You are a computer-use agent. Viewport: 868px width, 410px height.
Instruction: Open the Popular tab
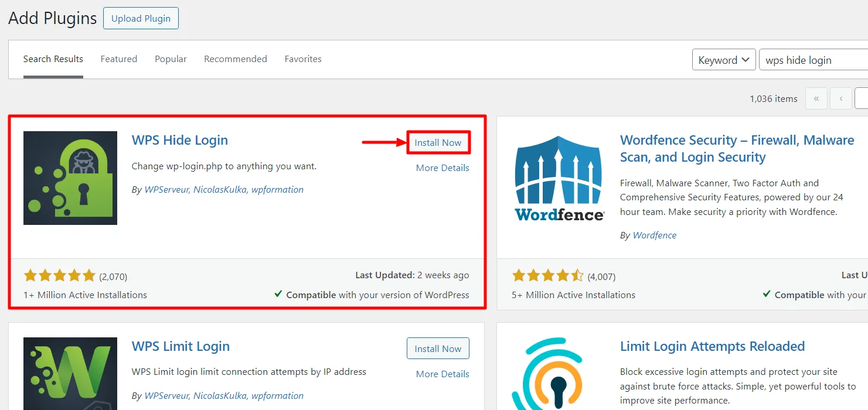click(x=171, y=59)
